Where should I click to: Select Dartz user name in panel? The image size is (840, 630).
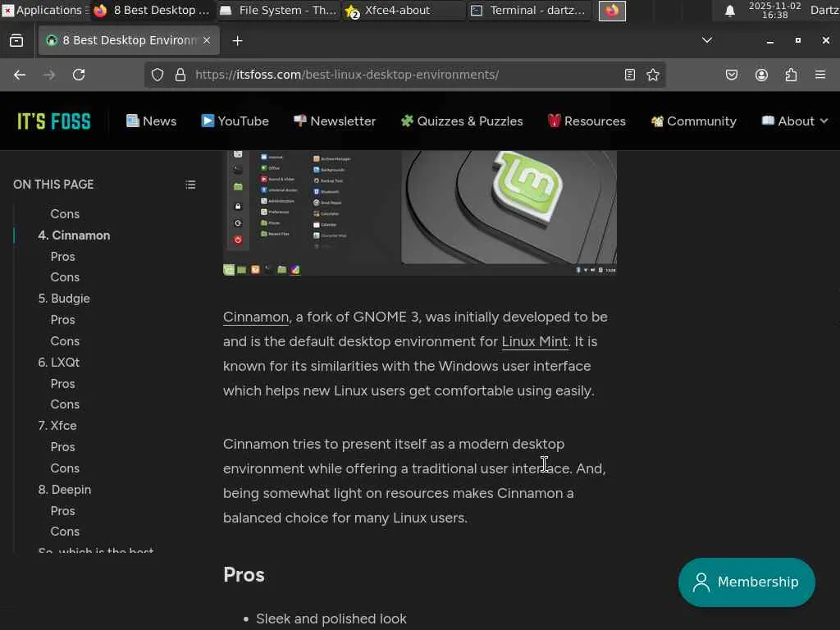(x=824, y=10)
